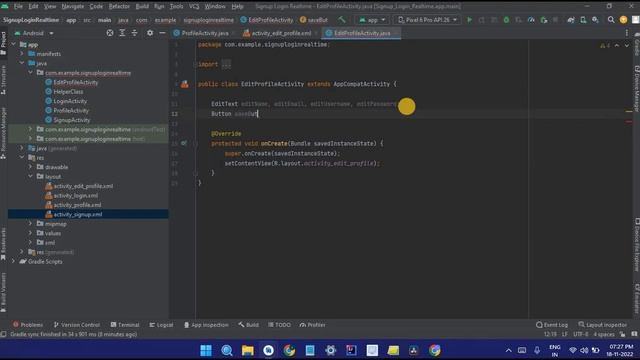640x360 pixels.
Task: Collapse all in project panel
Action: tap(134, 33)
